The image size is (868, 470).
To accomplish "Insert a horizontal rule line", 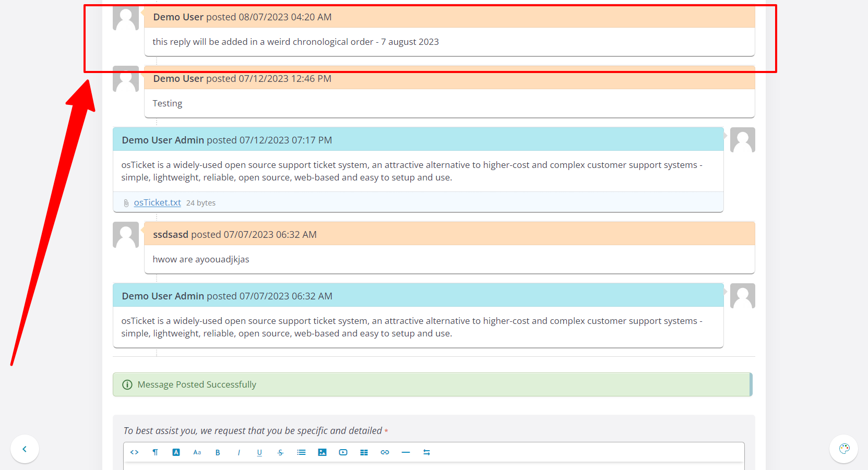I will point(406,452).
